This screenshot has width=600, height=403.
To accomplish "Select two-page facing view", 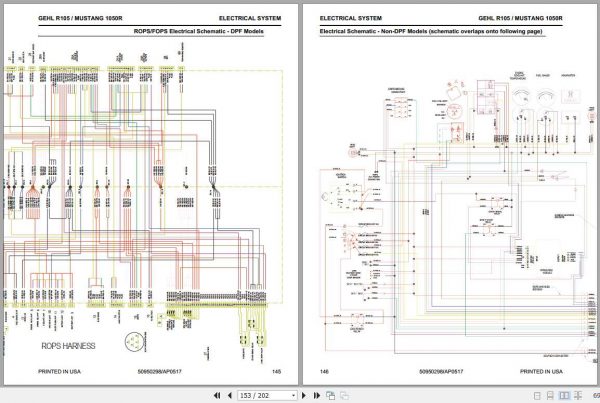I will click(564, 396).
